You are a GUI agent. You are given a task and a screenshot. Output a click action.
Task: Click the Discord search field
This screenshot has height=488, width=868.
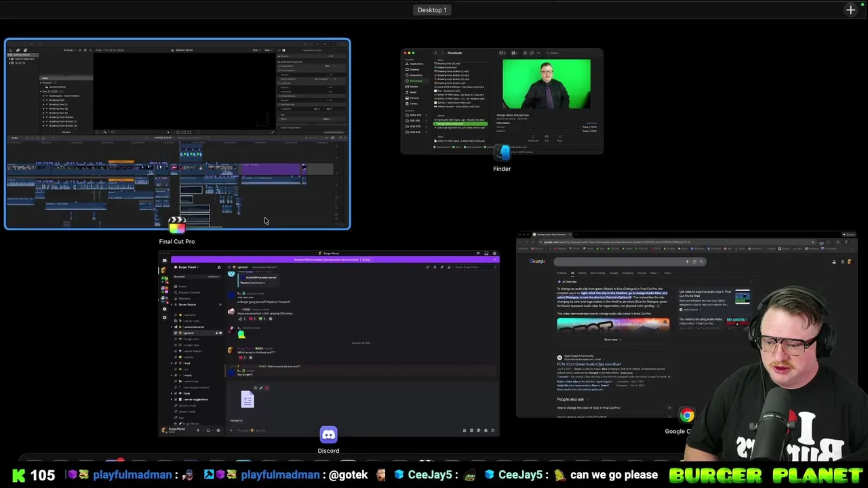(x=475, y=267)
